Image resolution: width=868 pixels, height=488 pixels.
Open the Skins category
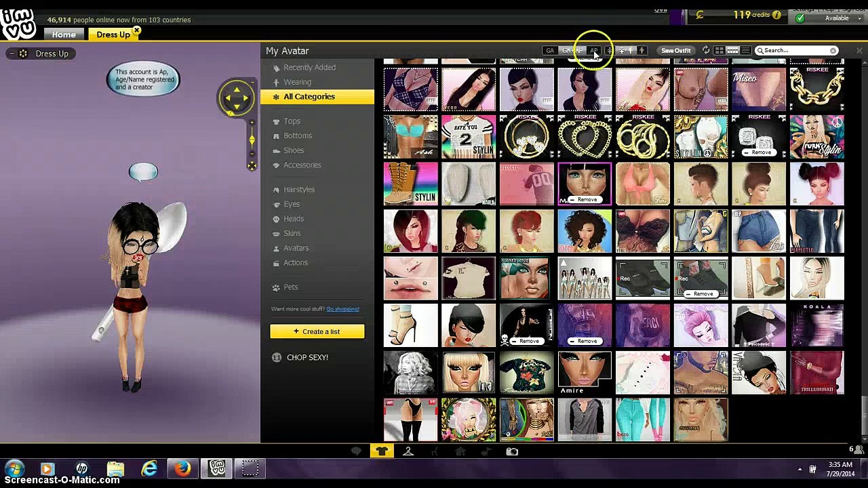pos(292,233)
